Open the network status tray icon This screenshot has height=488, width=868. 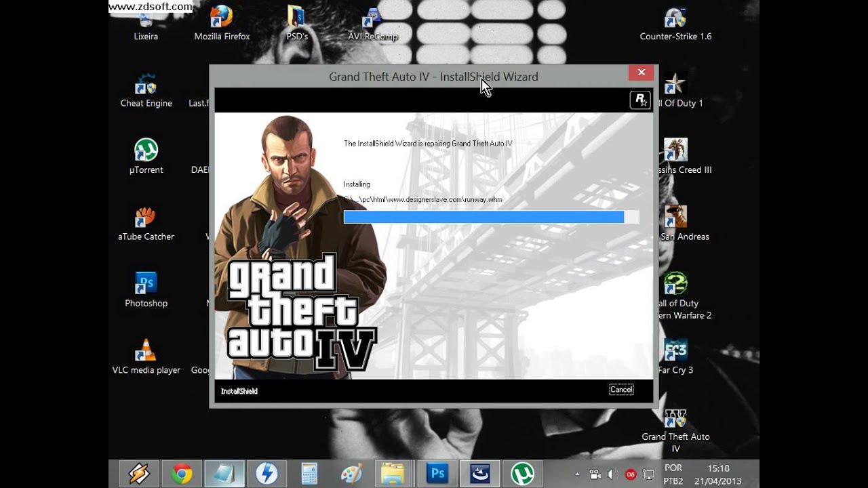648,474
